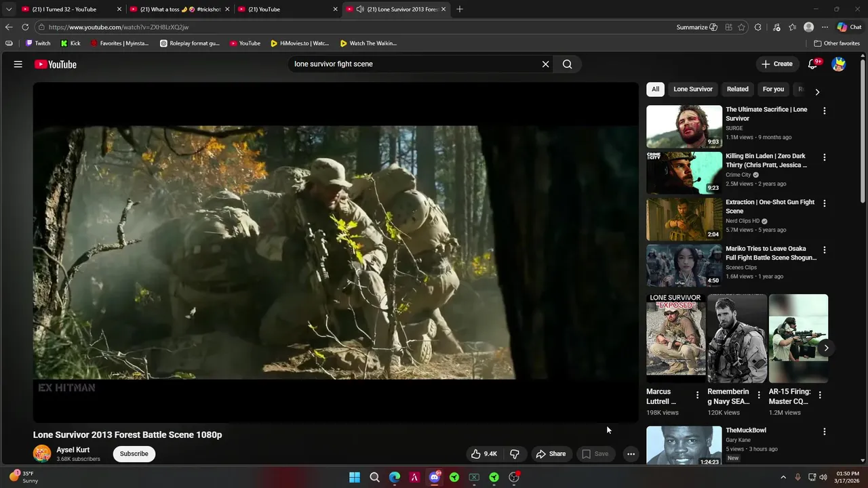Clear the search box with the X icon
The width and height of the screenshot is (868, 488).
click(545, 64)
